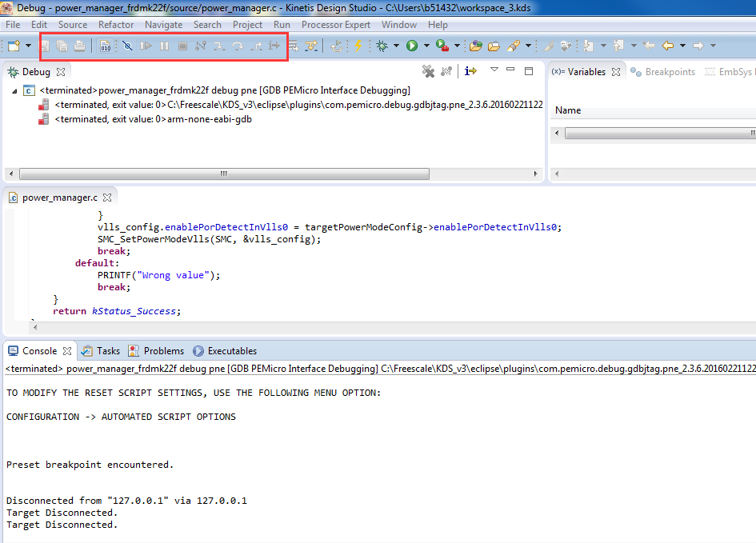
Task: Open the Run launch dropdown arrow
Action: click(x=426, y=46)
